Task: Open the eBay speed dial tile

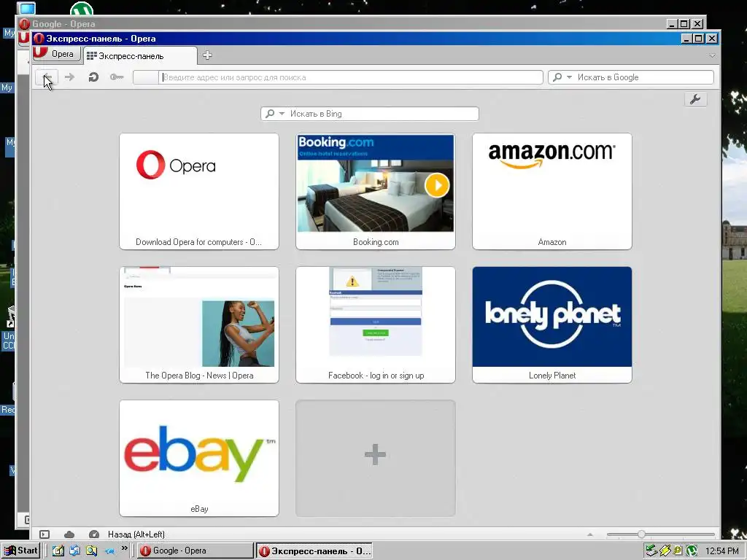Action: point(199,458)
